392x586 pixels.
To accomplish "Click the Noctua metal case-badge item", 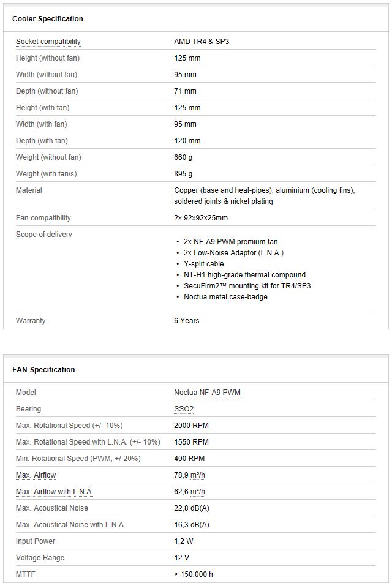I will pos(225,297).
